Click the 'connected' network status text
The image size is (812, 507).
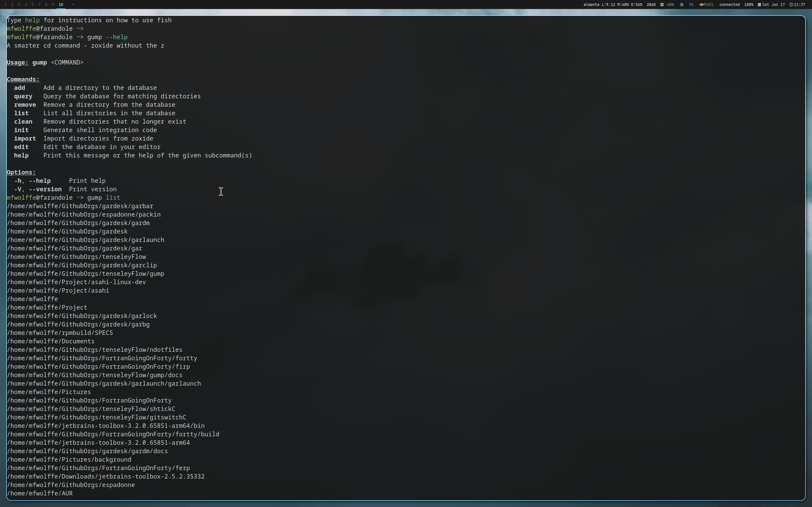pyautogui.click(x=729, y=5)
